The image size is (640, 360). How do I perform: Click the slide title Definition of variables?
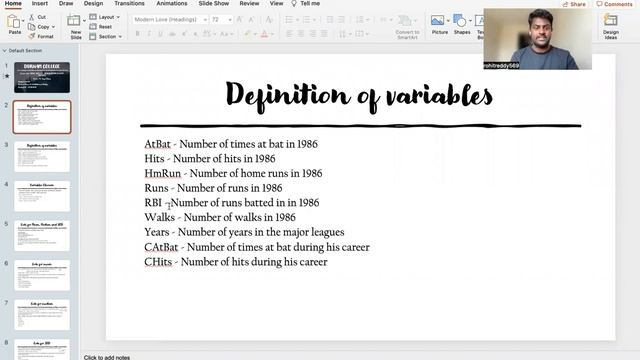(359, 96)
